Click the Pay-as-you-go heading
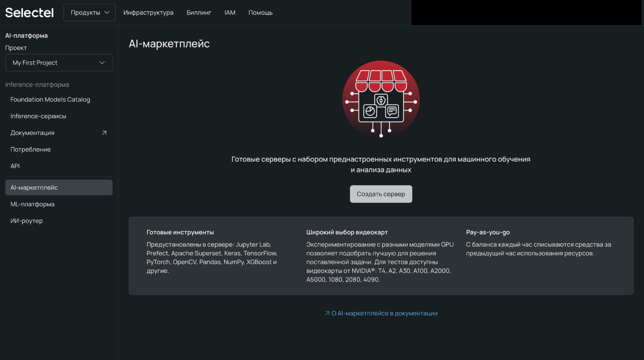Viewport: 644px width, 360px height. [488, 232]
